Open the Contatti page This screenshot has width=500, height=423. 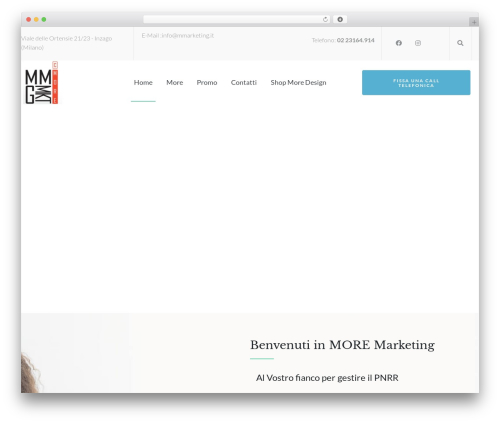[x=244, y=82]
